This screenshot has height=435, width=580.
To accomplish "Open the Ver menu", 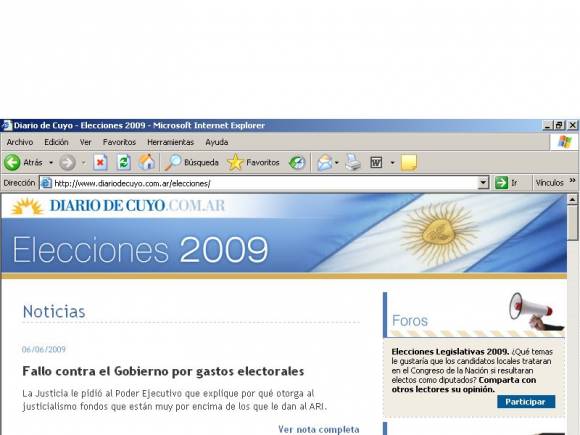I will (x=85, y=142).
